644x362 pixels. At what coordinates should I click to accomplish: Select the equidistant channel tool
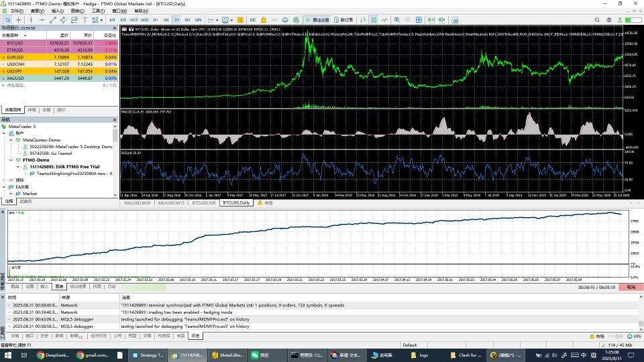[x=63, y=19]
